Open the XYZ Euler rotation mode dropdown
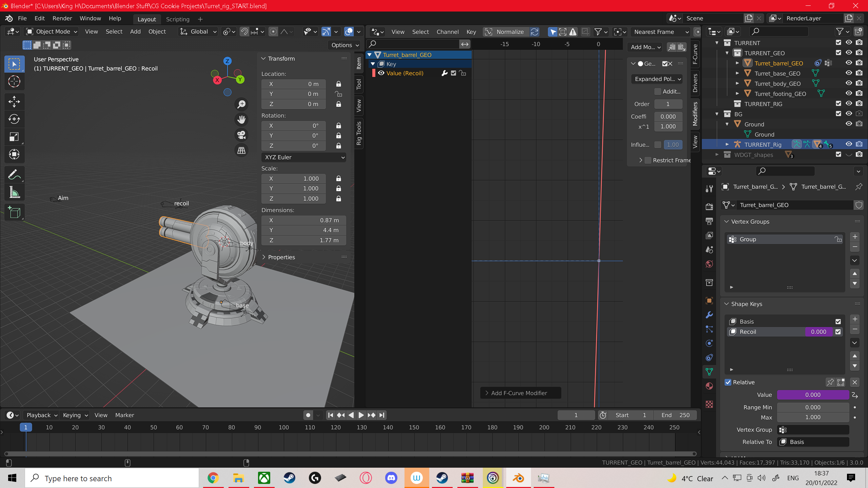 point(303,157)
